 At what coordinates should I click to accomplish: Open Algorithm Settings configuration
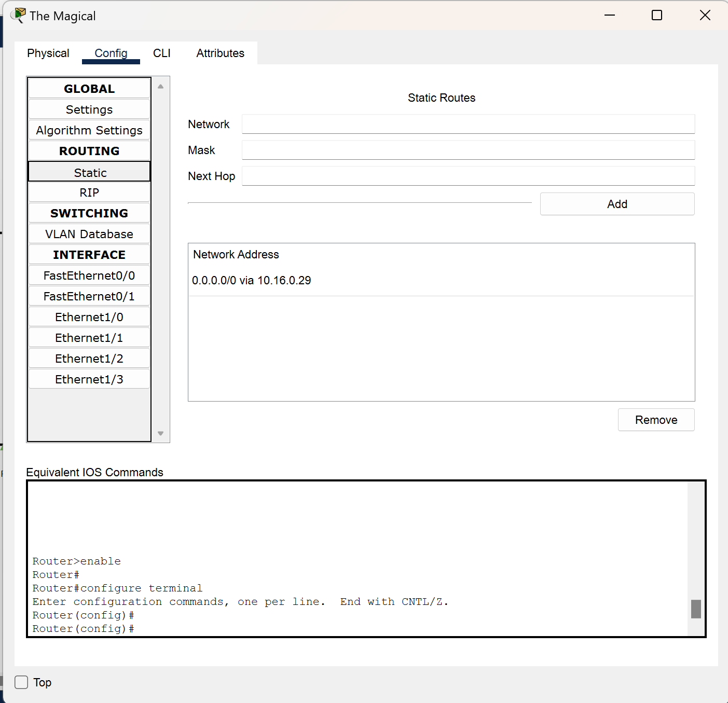pos(89,130)
